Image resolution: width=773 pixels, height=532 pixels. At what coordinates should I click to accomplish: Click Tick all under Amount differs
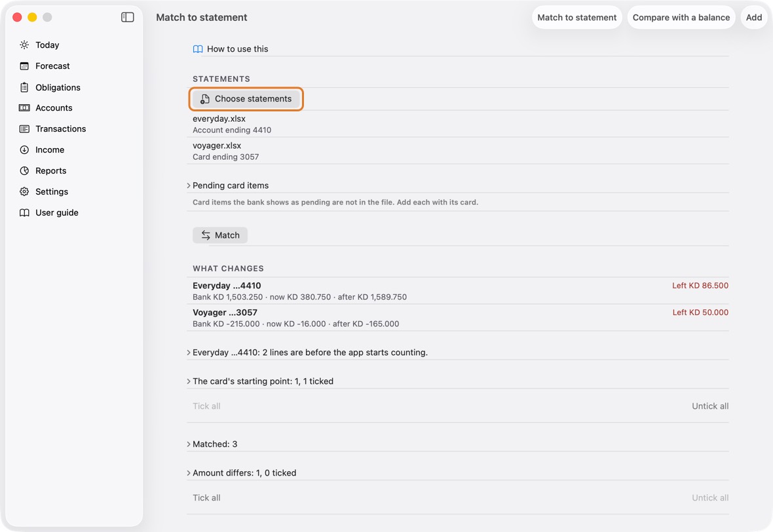click(x=206, y=498)
